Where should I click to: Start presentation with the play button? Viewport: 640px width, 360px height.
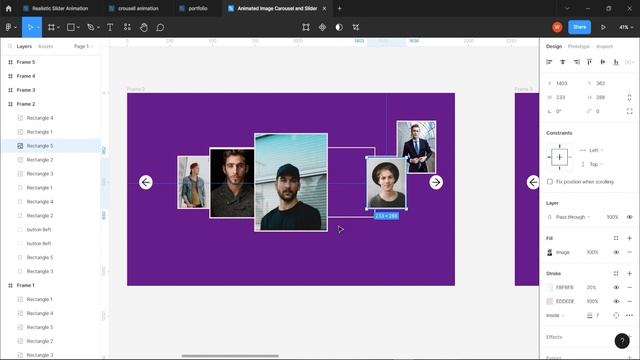coord(603,27)
